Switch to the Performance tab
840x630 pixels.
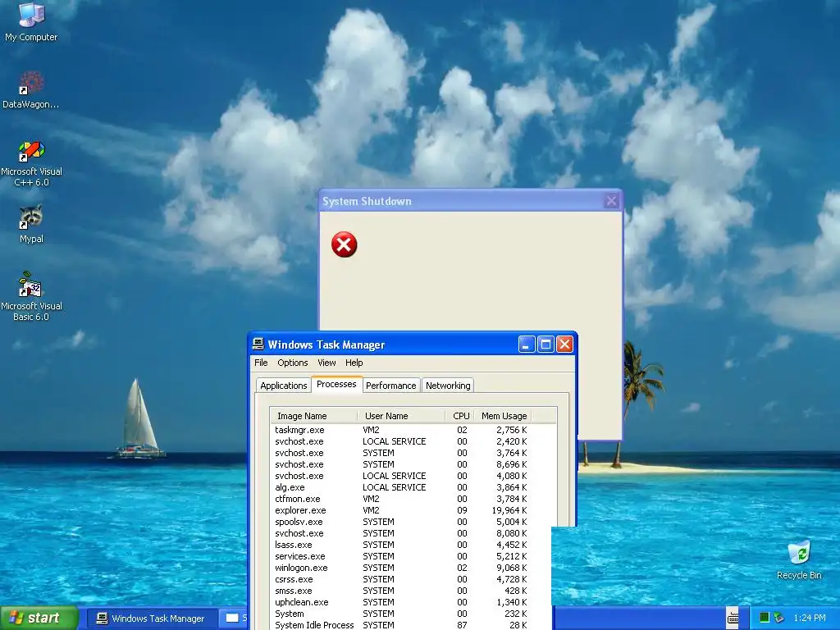(391, 386)
